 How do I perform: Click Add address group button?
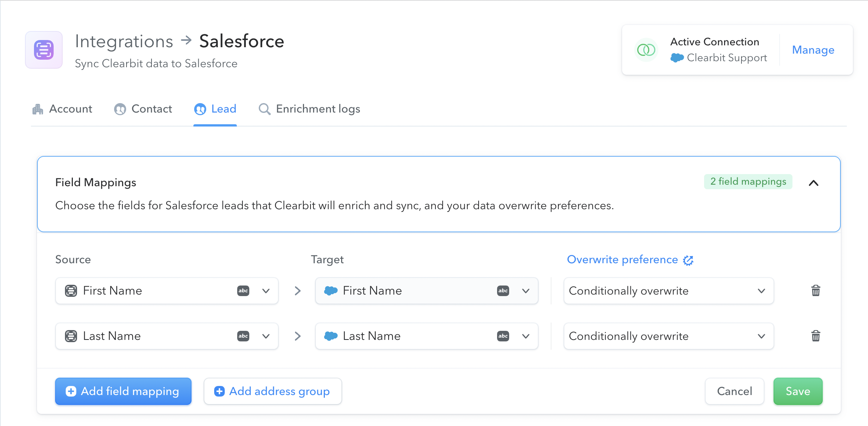click(x=273, y=391)
